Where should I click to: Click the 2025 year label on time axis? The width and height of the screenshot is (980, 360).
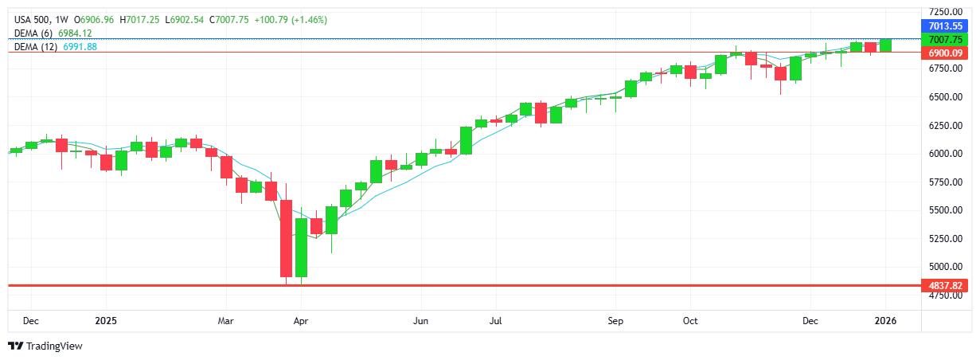(x=106, y=322)
